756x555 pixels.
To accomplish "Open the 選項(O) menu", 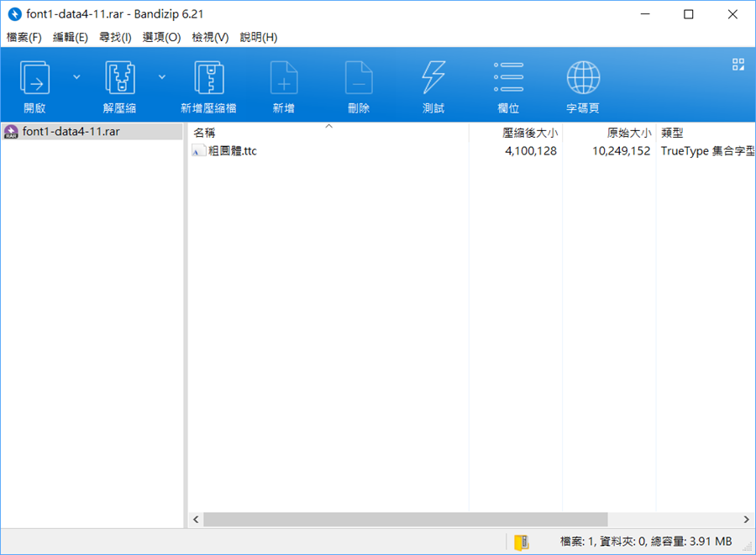I will (161, 37).
